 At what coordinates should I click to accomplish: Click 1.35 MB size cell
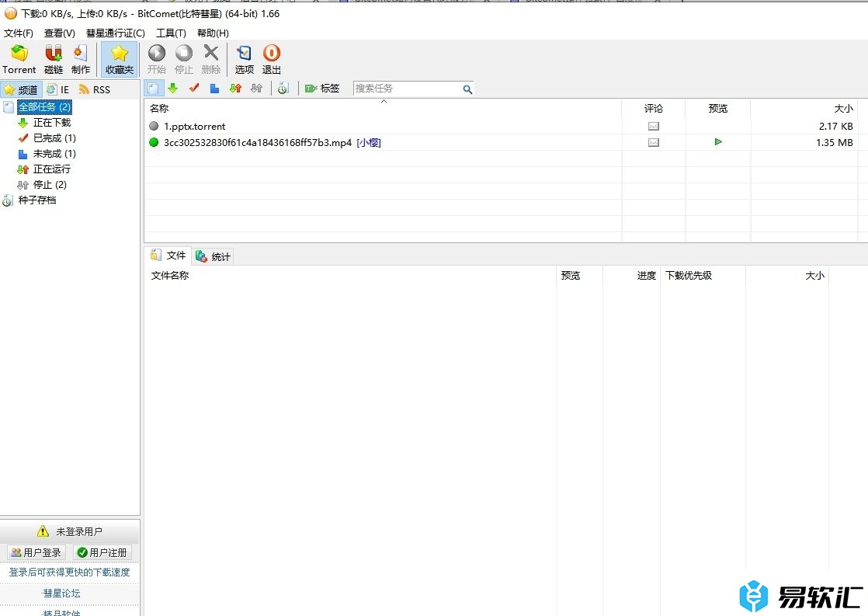click(x=835, y=142)
